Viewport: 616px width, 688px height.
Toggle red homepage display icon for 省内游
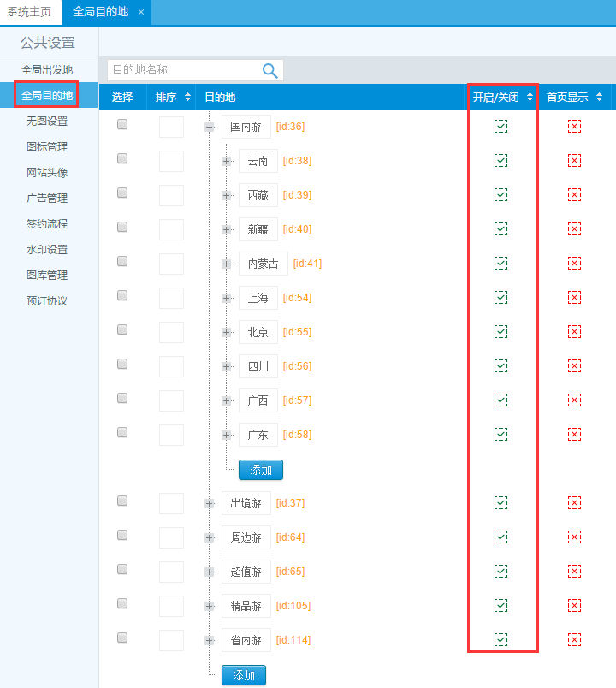click(x=574, y=640)
